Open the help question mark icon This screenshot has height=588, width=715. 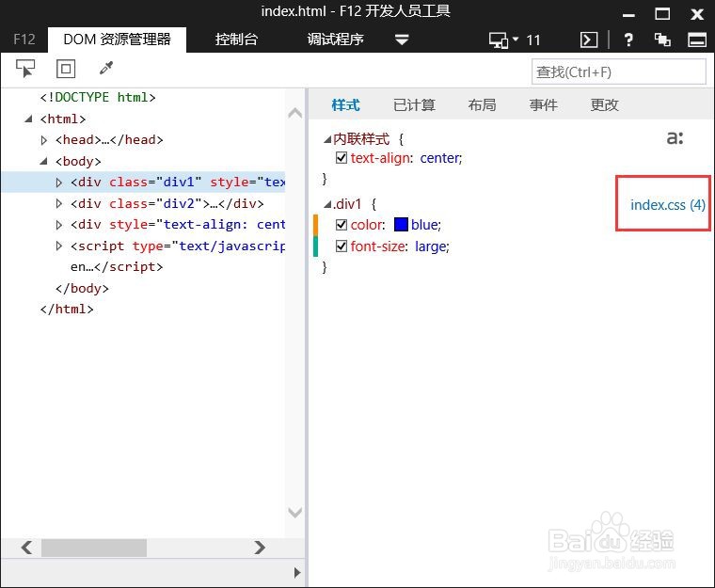(x=628, y=40)
